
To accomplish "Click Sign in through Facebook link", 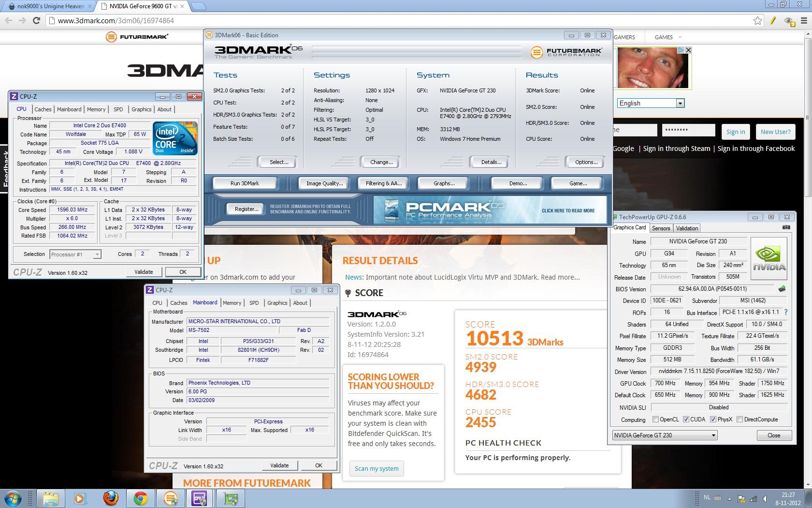I will click(756, 149).
